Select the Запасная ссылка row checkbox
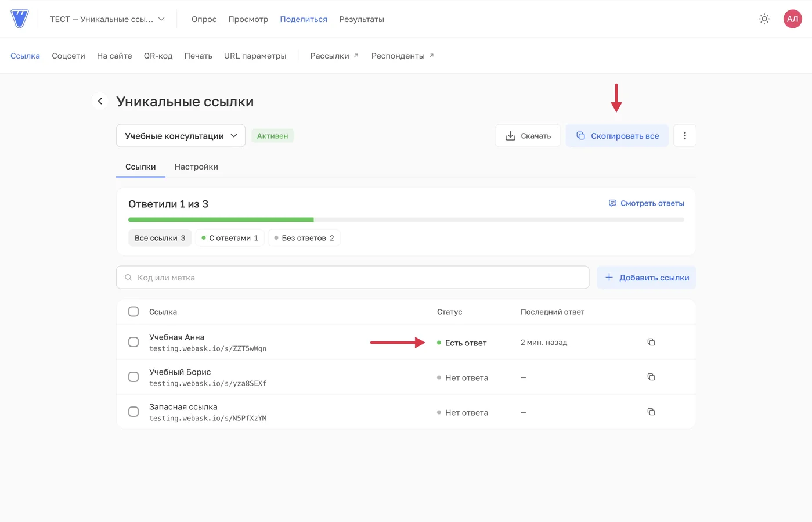The width and height of the screenshot is (812, 522). pos(133,412)
